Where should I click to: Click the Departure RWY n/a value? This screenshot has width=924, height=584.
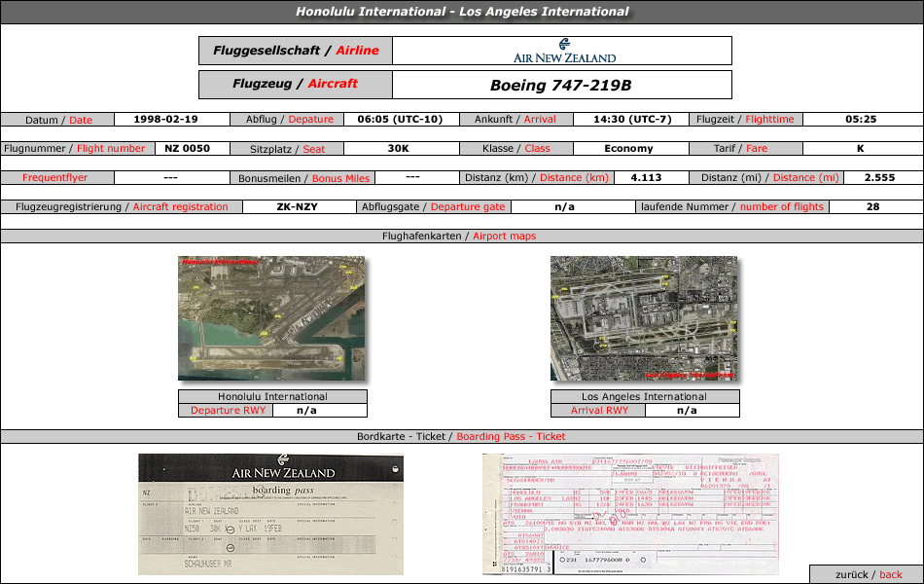[306, 411]
